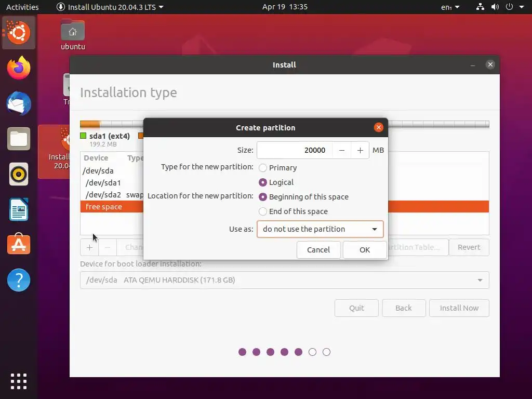Click the network status icon in top bar
Image resolution: width=532 pixels, height=399 pixels.
480,7
